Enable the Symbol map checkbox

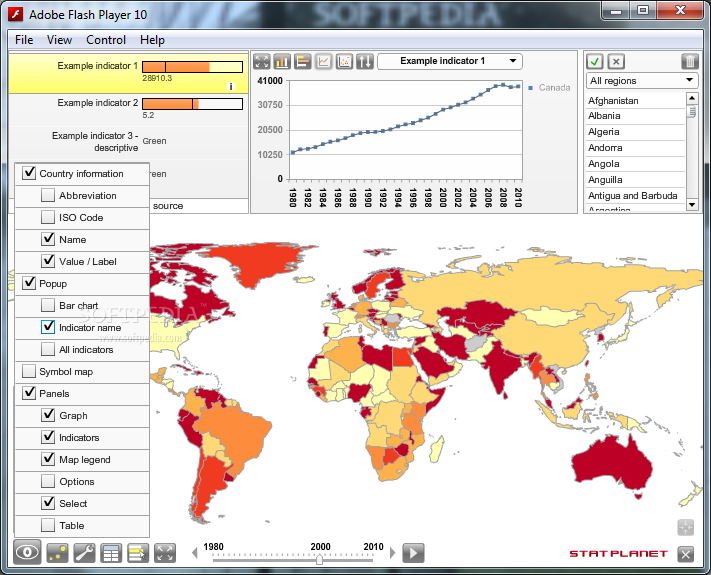click(x=29, y=371)
